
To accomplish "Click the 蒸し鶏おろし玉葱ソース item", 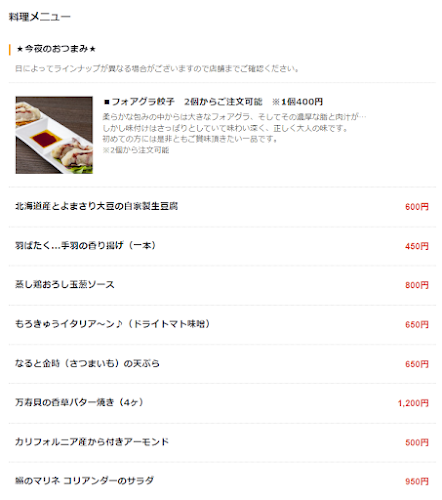I will point(65,285).
